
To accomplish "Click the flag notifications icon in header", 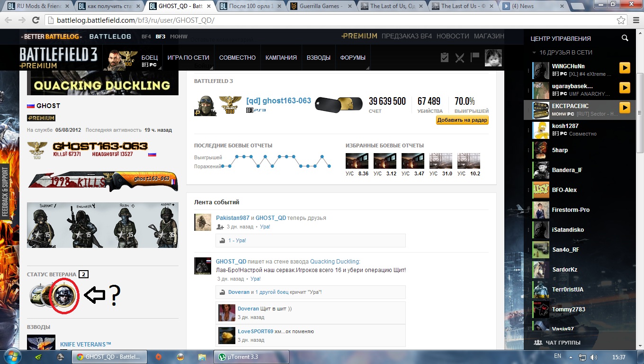I will tap(474, 57).
